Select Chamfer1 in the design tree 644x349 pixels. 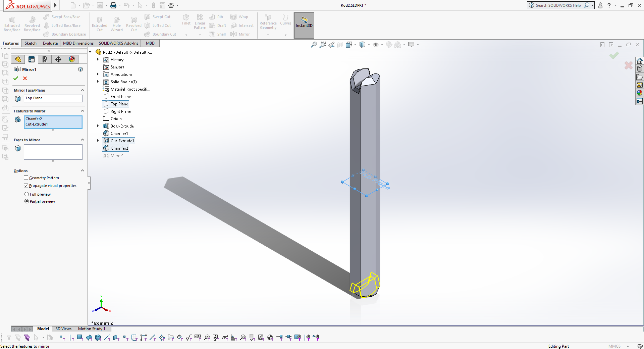tap(116, 134)
